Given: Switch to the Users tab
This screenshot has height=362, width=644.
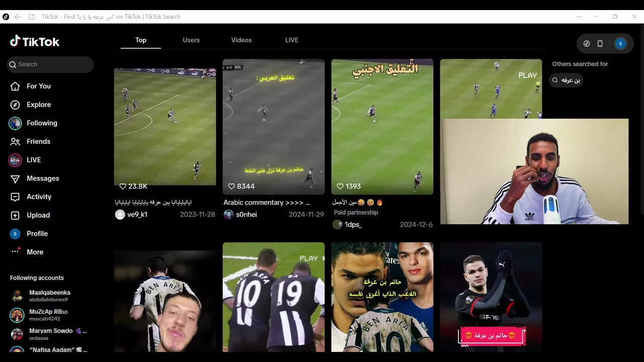Looking at the screenshot, I should coord(191,40).
